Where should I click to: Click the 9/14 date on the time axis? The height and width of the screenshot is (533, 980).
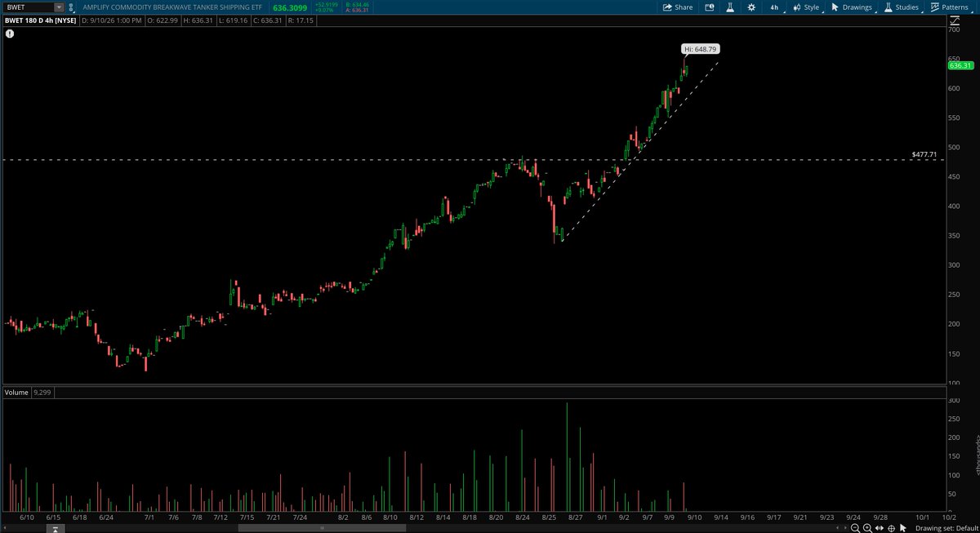(723, 517)
